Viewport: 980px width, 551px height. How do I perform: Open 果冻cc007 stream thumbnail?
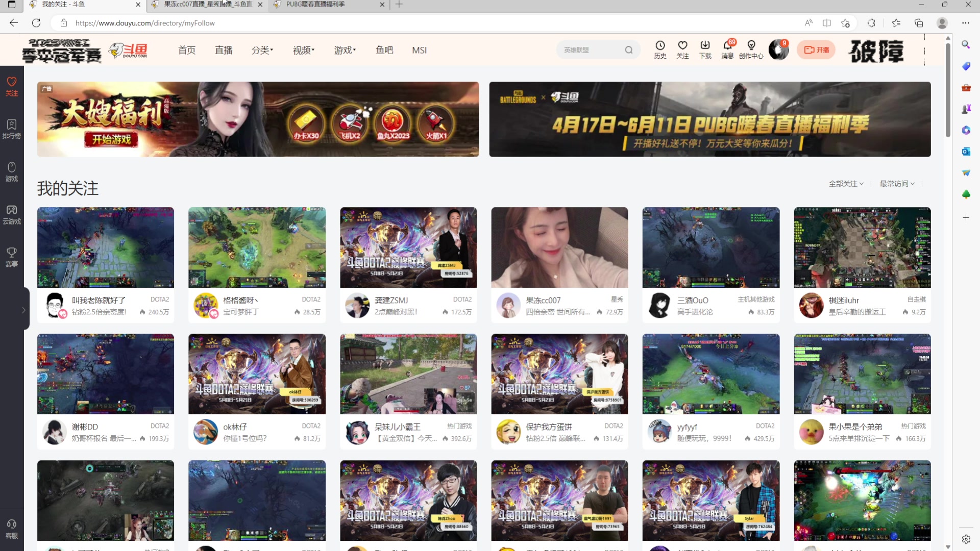click(x=559, y=247)
